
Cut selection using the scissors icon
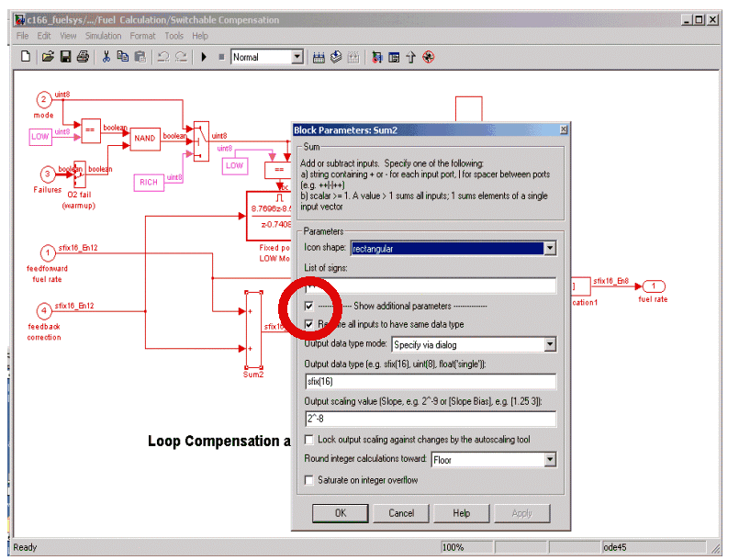click(106, 57)
